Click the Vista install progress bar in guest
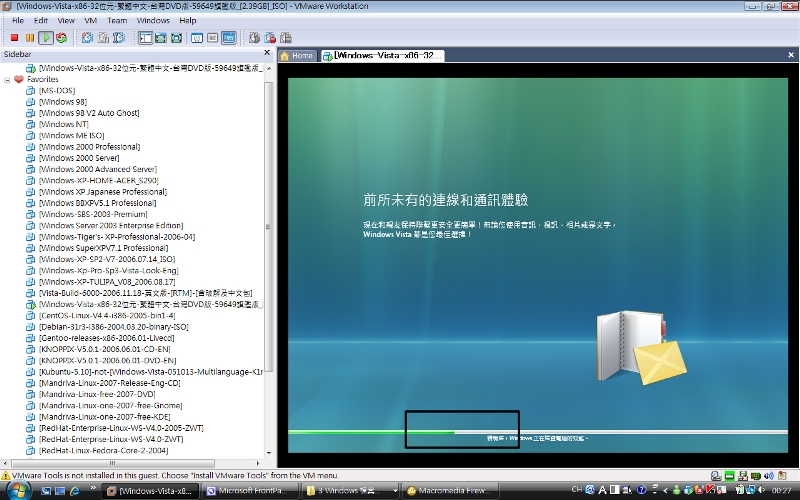800x500 pixels. pyautogui.click(x=538, y=432)
